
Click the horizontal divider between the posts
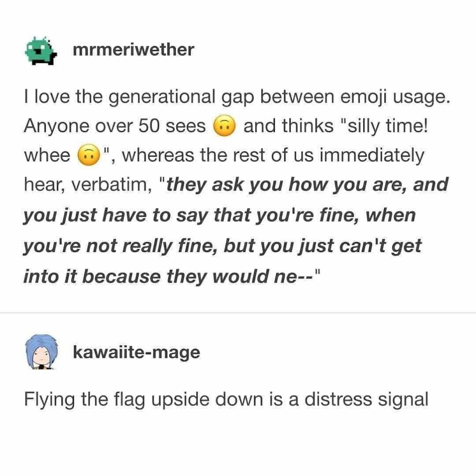coord(238,312)
